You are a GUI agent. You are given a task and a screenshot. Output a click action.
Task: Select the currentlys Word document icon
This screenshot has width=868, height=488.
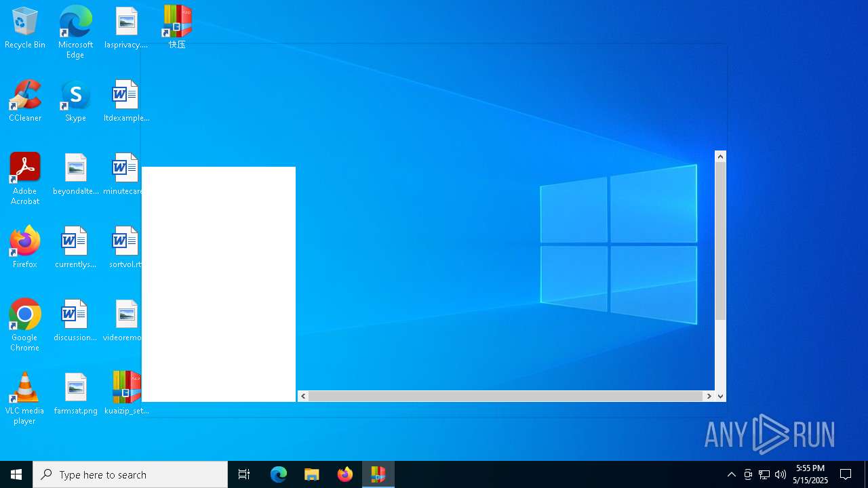75,247
